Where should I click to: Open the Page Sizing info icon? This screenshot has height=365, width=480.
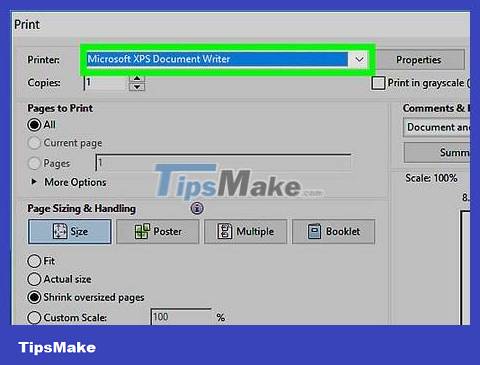coord(197,208)
